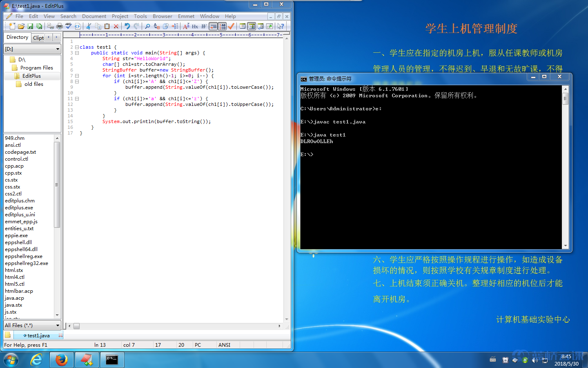This screenshot has height=368, width=588.
Task: Select the test1.java document tab
Action: [38, 336]
